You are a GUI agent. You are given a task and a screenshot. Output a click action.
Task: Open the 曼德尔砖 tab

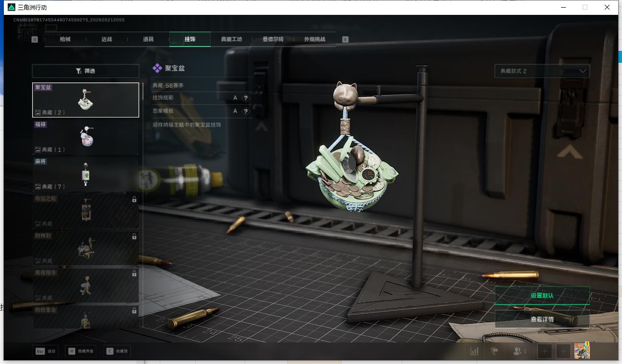pos(273,39)
